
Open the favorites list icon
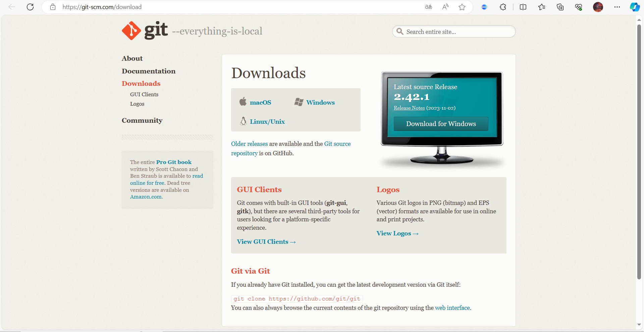tap(542, 7)
